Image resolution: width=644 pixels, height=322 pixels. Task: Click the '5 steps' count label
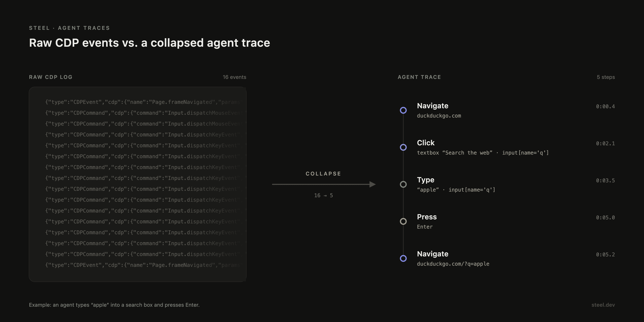click(606, 77)
